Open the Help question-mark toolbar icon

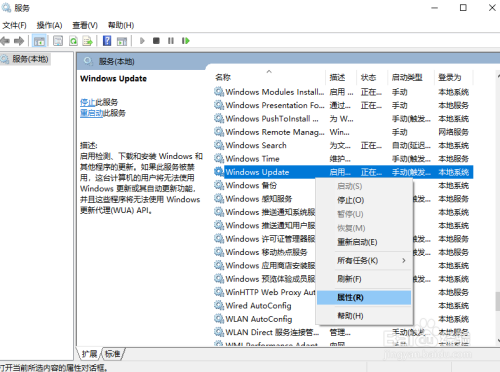point(107,41)
